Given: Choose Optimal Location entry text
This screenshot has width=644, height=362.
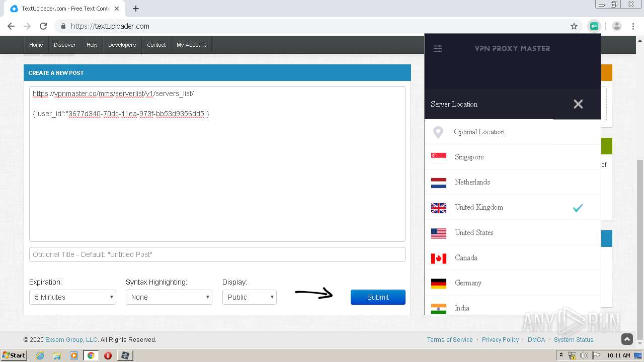Looking at the screenshot, I should (479, 132).
